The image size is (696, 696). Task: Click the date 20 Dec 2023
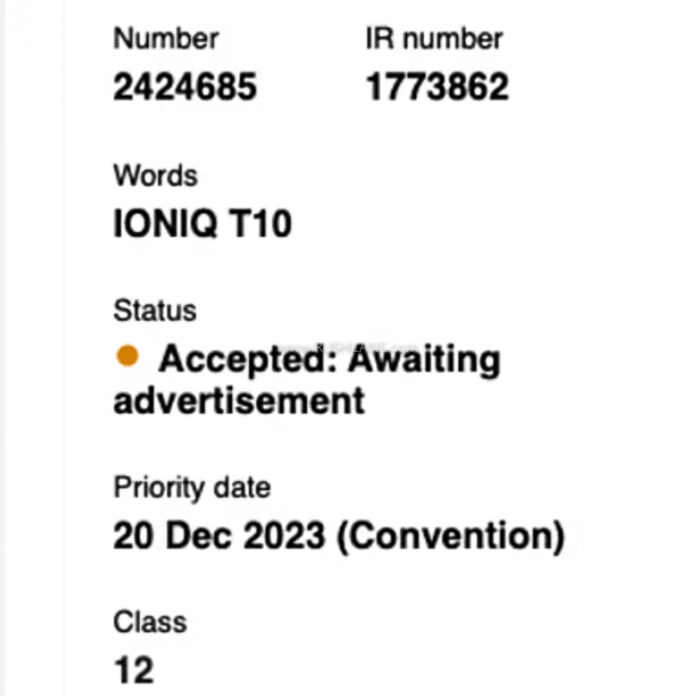tap(219, 536)
